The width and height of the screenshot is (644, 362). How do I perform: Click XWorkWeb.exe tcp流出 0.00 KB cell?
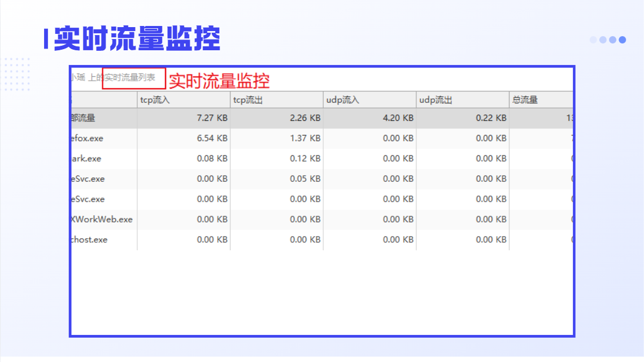(x=277, y=219)
